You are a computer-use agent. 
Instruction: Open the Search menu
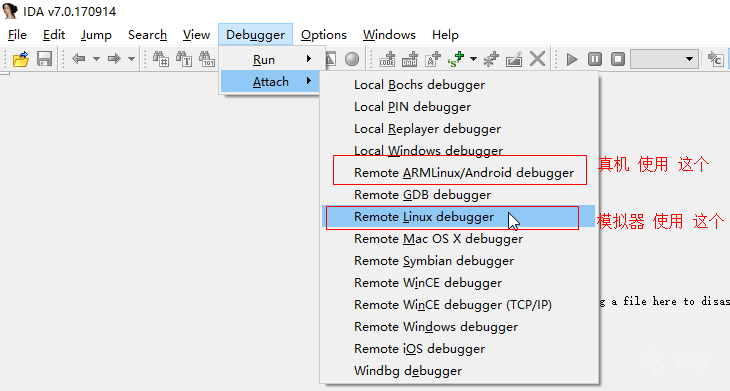click(147, 35)
